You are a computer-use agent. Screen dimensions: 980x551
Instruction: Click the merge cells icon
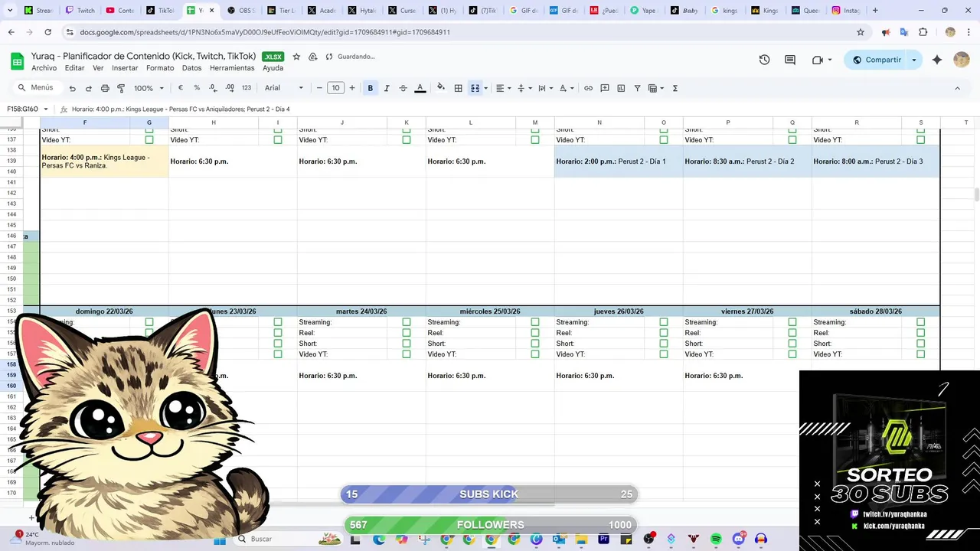(x=475, y=88)
